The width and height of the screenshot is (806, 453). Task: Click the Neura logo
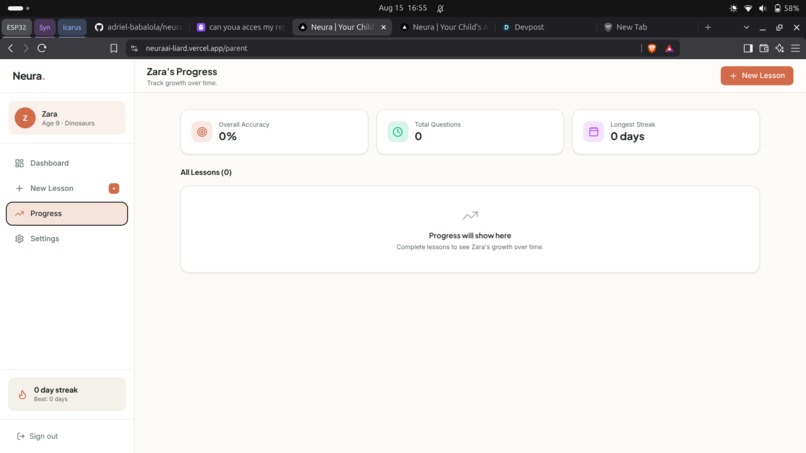tap(29, 76)
